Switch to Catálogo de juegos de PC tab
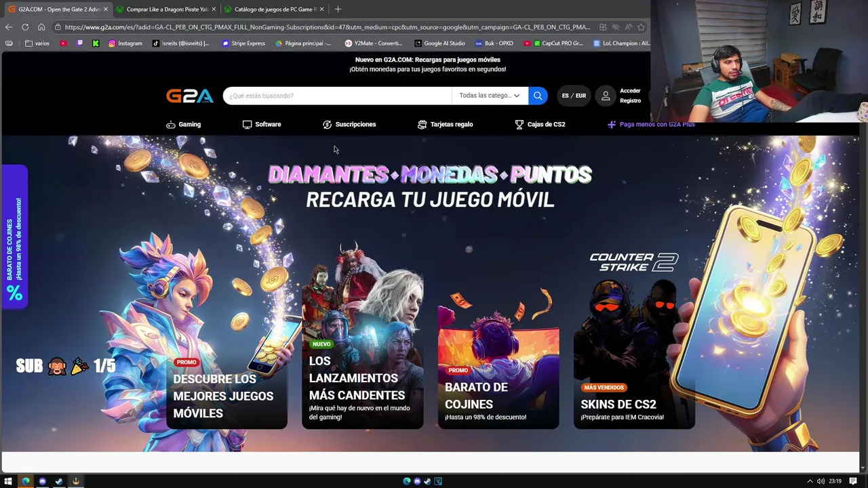The image size is (868, 488). [x=274, y=9]
